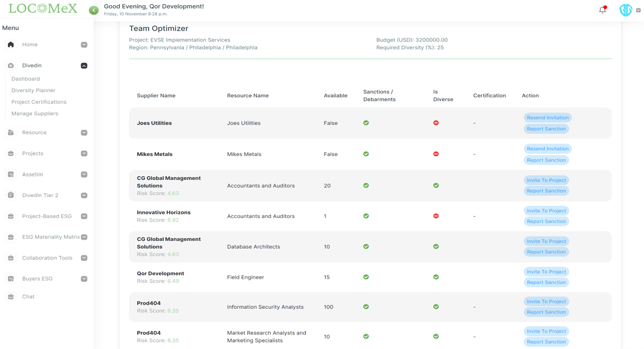Open notifications via the bell icon
This screenshot has height=349, width=644.
click(602, 9)
